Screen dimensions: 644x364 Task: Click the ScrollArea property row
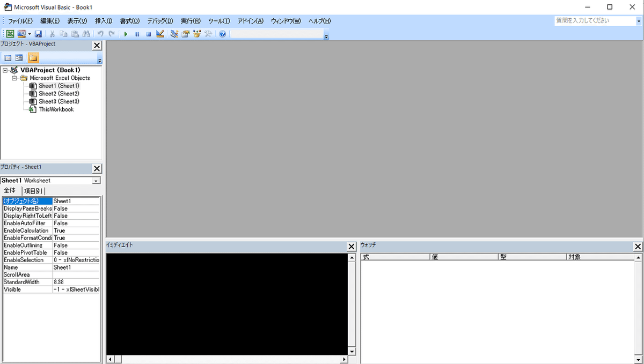pyautogui.click(x=52, y=274)
